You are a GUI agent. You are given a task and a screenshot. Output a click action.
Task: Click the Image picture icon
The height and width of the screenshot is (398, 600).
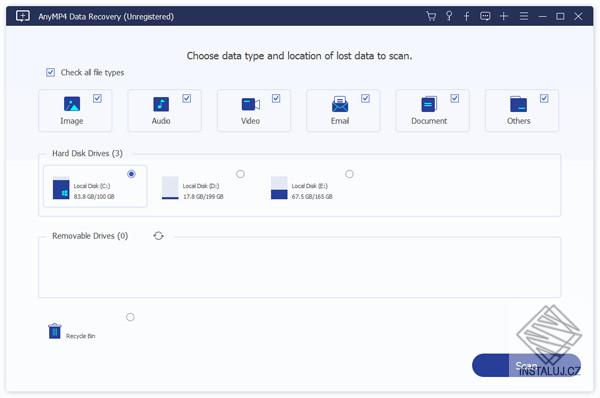pyautogui.click(x=72, y=104)
